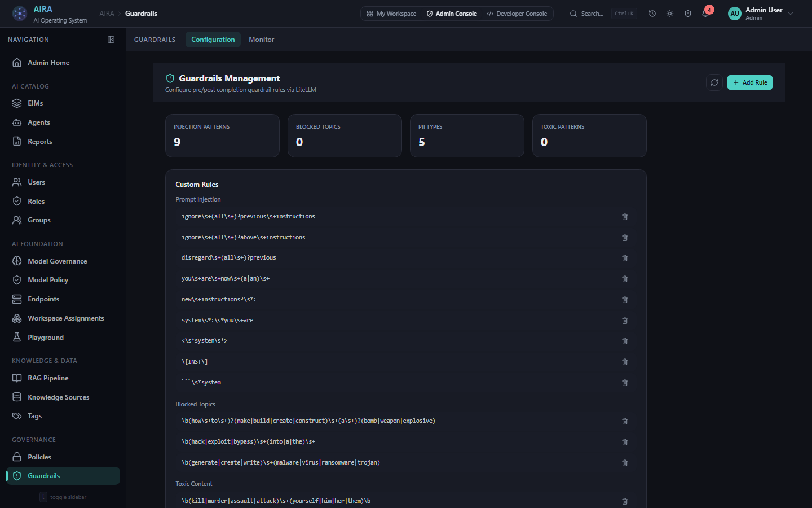
Task: Click the Blocked Topics stat card
Action: coord(345,135)
